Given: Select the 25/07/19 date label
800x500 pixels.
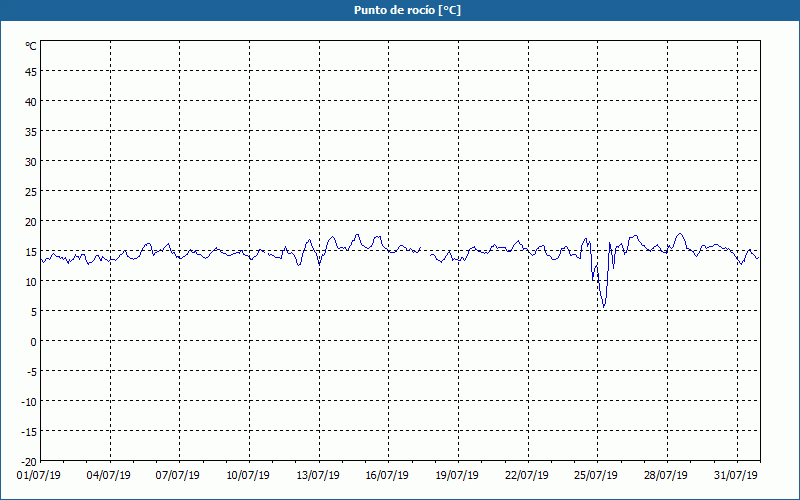Looking at the screenshot, I should pyautogui.click(x=596, y=475).
